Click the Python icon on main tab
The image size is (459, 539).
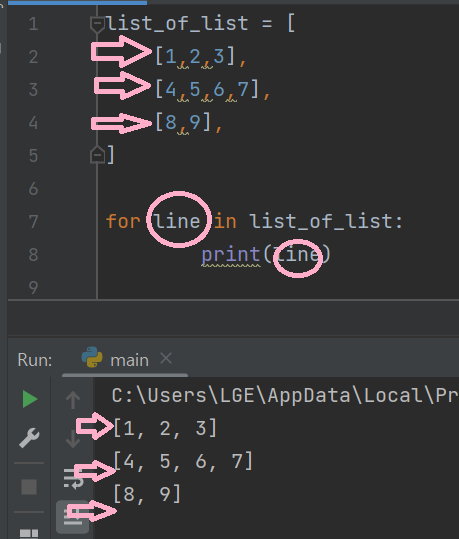pos(92,358)
